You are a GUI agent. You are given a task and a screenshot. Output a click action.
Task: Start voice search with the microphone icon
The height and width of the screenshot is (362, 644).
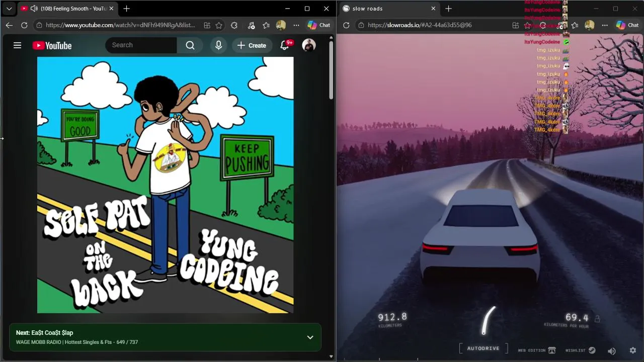[218, 45]
